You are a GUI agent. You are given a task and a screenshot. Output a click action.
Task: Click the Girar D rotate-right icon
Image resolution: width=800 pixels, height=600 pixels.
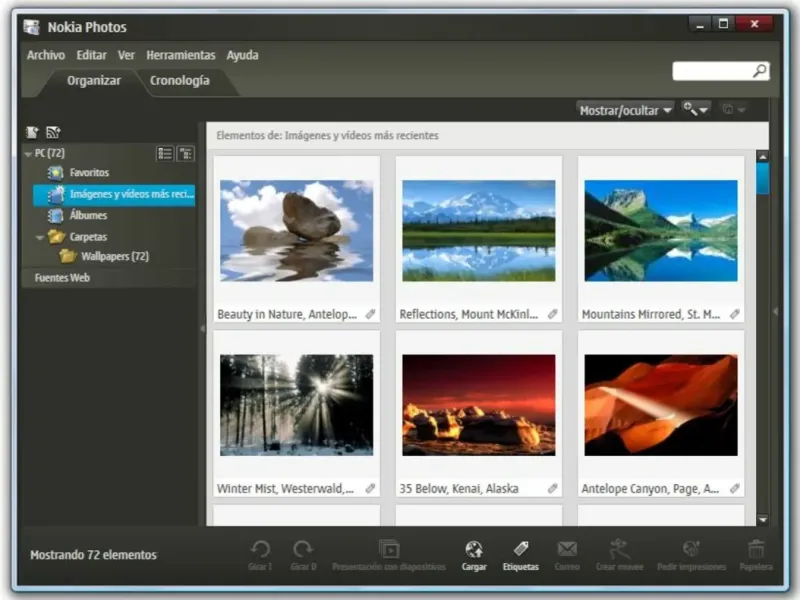click(303, 549)
